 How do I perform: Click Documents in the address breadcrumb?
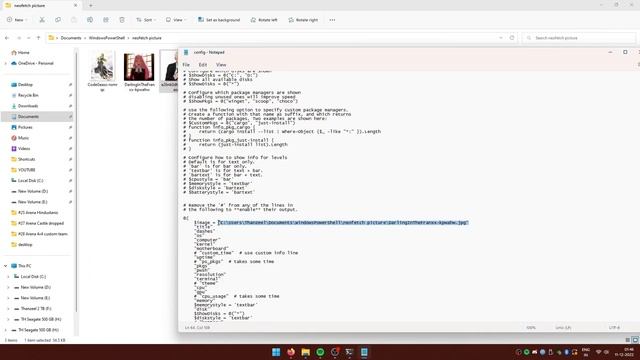click(x=71, y=38)
